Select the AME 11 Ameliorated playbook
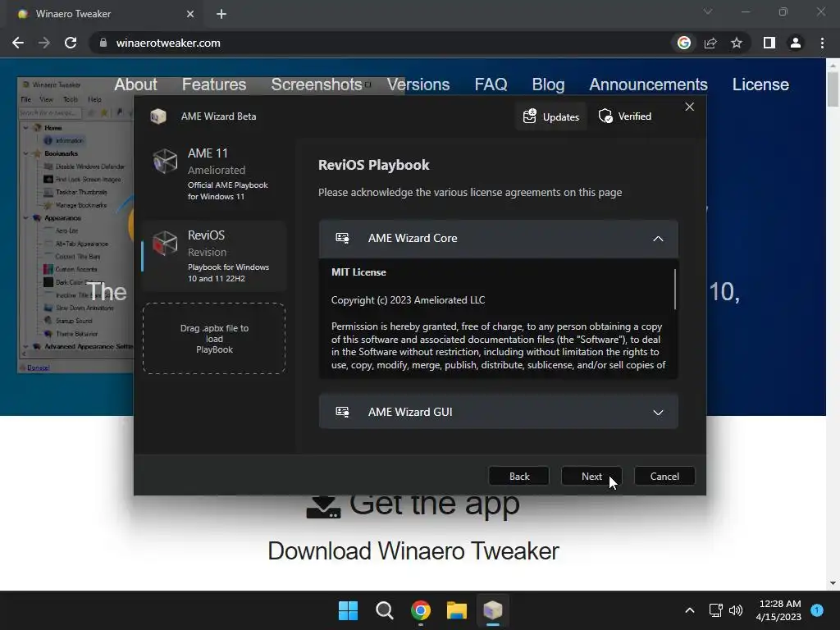Image resolution: width=840 pixels, height=630 pixels. pyautogui.click(x=214, y=174)
